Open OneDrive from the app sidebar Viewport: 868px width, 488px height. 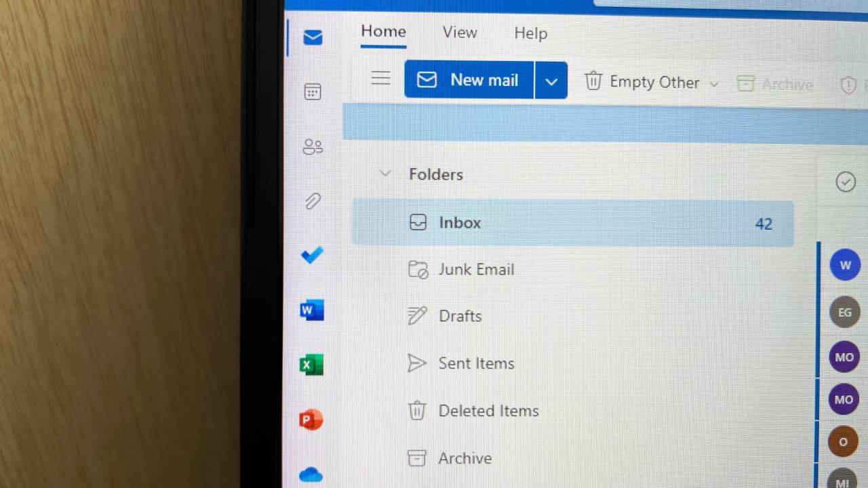[x=311, y=474]
